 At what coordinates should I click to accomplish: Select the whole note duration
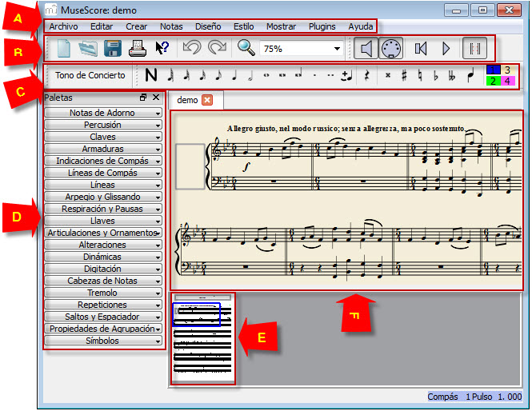point(266,75)
